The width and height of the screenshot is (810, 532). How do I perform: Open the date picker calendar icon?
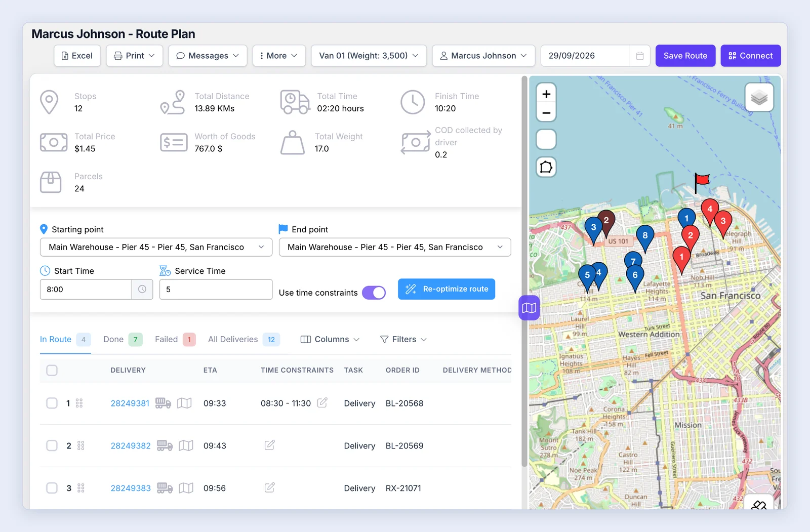point(640,56)
